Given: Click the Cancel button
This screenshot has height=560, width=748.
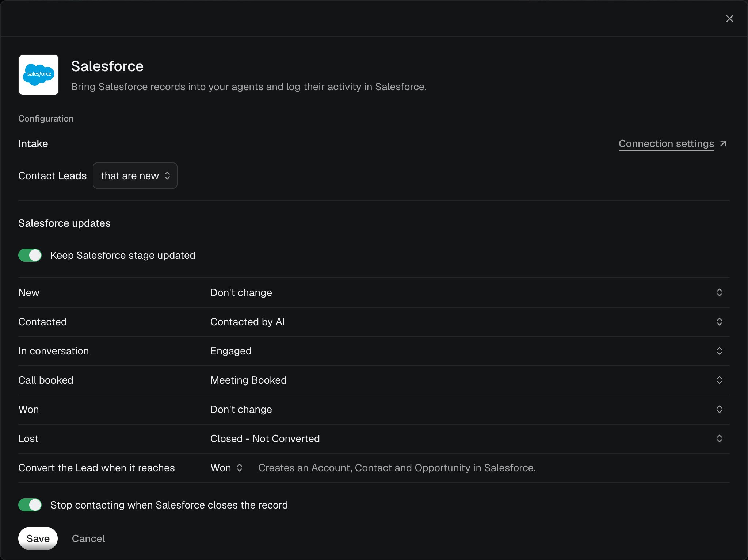Looking at the screenshot, I should pos(88,538).
